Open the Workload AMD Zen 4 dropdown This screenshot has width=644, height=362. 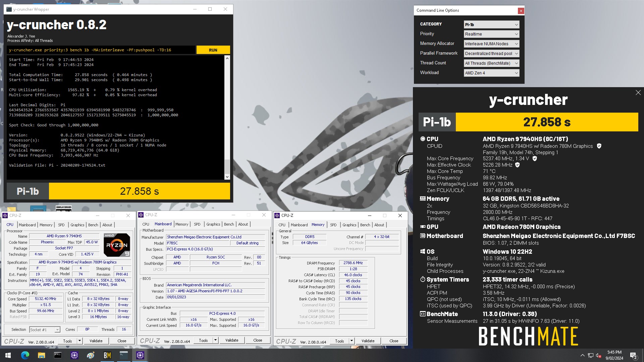pyautogui.click(x=491, y=73)
